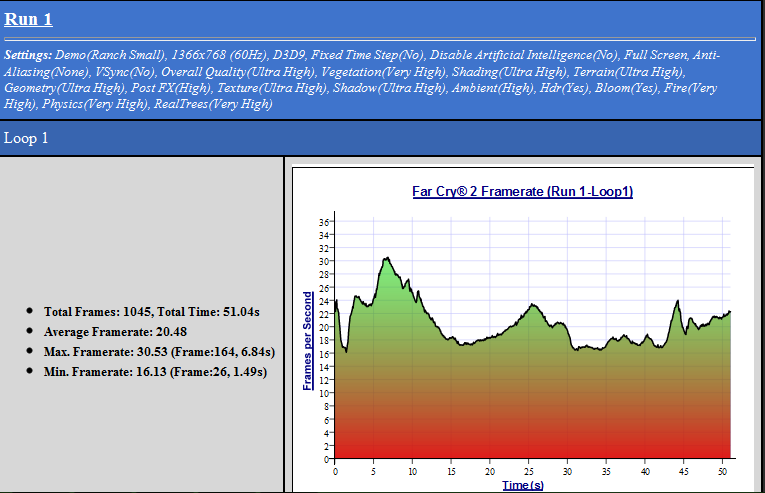765x493 pixels.
Task: Select the Average Framerate: 20.48 line
Action: (x=115, y=332)
